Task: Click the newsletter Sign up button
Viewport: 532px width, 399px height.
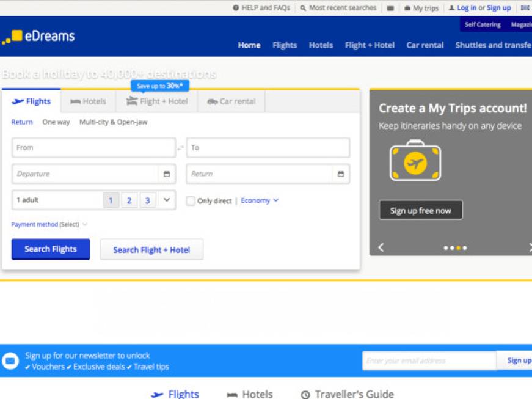Action: click(515, 361)
